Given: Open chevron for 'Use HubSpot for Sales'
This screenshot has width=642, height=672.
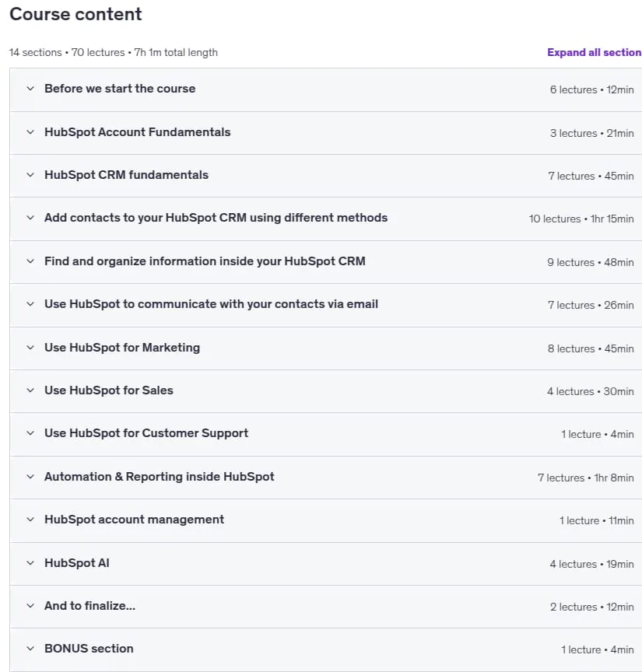Looking at the screenshot, I should pos(30,390).
